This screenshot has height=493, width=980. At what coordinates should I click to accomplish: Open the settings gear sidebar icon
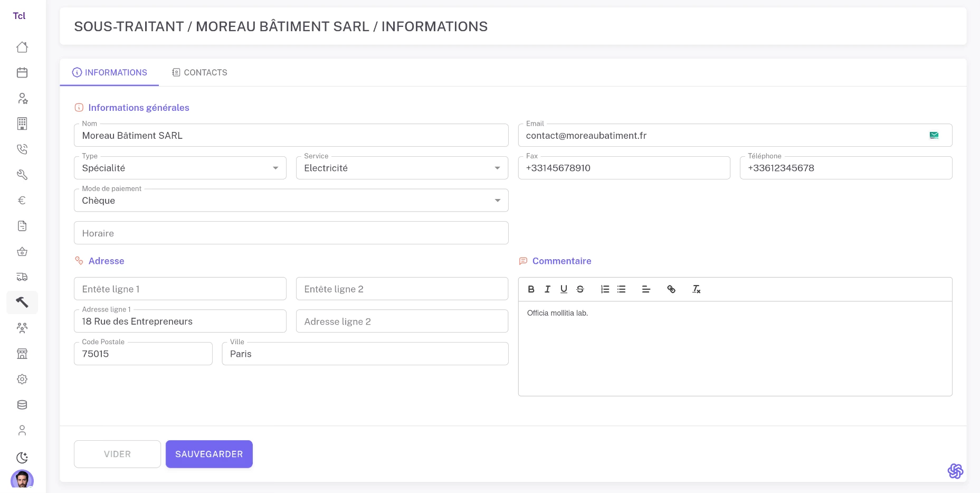point(22,379)
